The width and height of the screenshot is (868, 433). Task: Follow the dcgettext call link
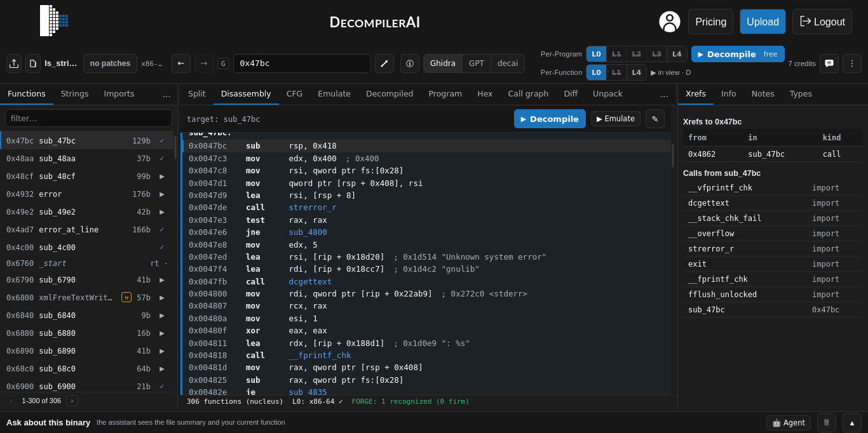click(x=310, y=281)
